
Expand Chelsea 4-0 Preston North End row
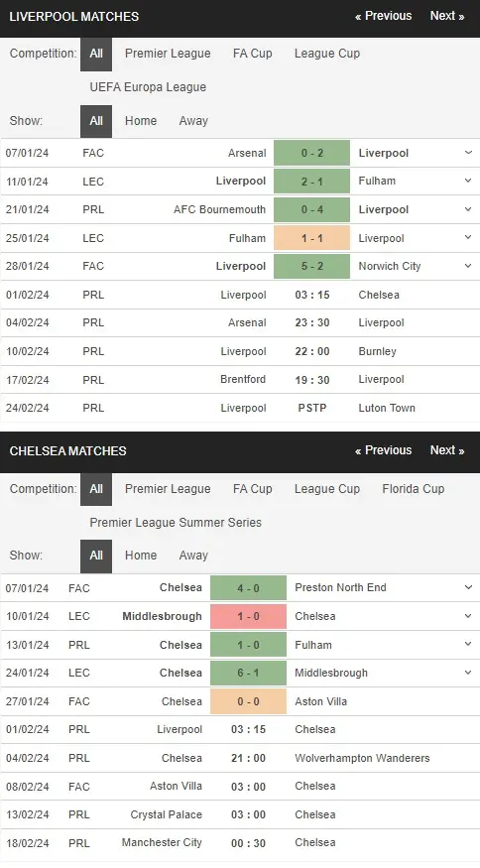coord(468,587)
